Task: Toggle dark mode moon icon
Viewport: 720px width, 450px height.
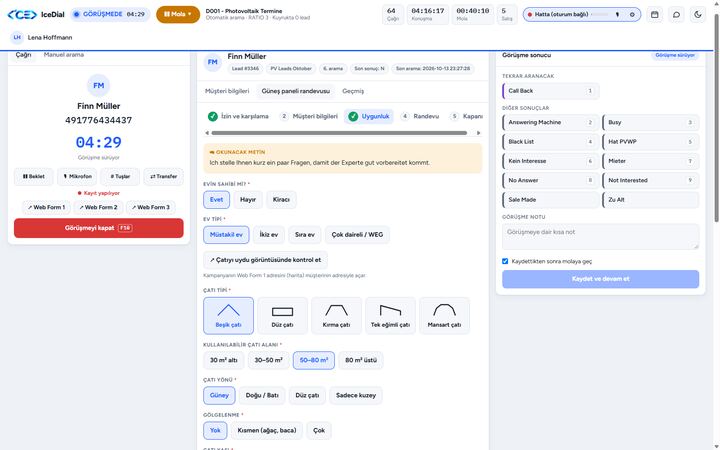Action: (698, 15)
